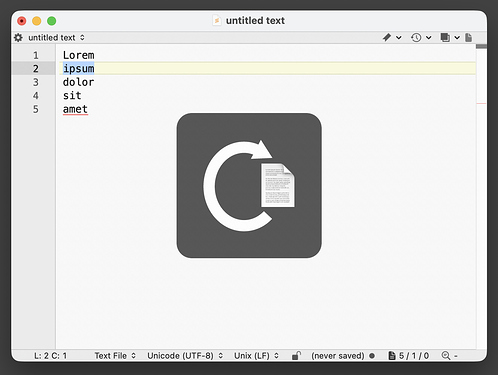Click the '(never saved)' status text
The width and height of the screenshot is (498, 375).
point(338,356)
